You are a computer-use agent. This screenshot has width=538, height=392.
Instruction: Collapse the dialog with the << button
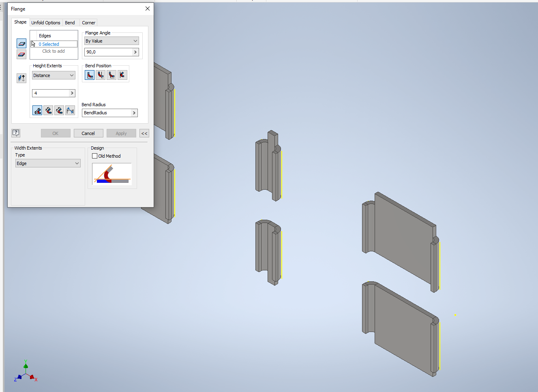(x=144, y=133)
